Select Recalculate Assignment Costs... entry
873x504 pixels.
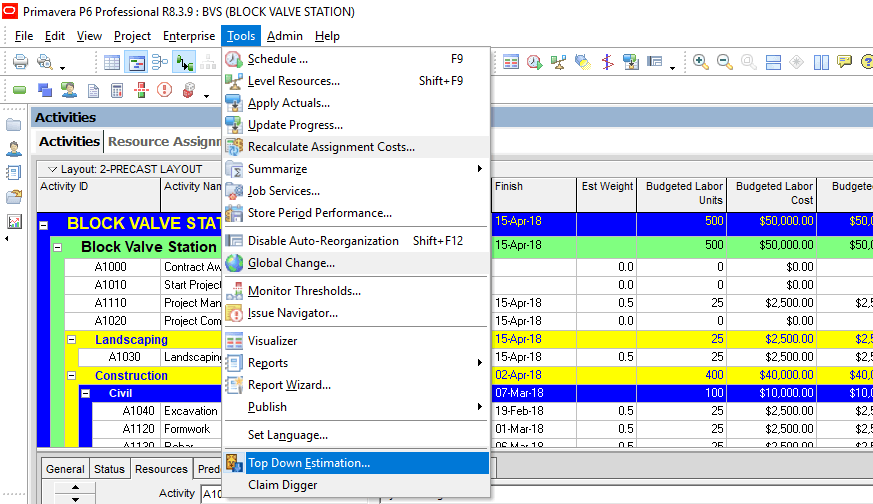click(x=356, y=147)
